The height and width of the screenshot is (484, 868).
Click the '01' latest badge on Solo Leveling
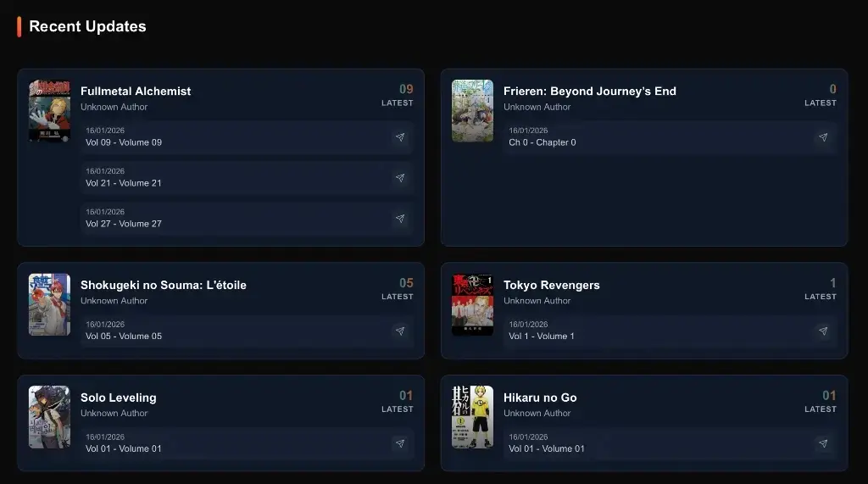(x=406, y=395)
